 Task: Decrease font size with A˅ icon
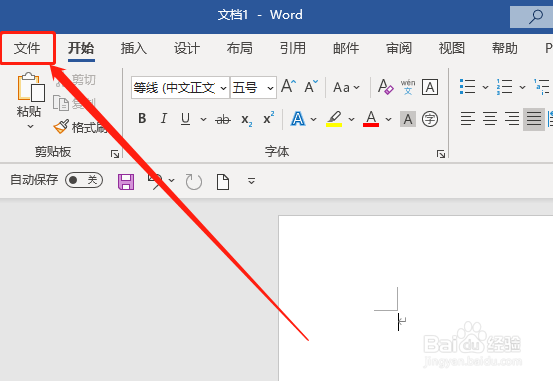(x=311, y=86)
